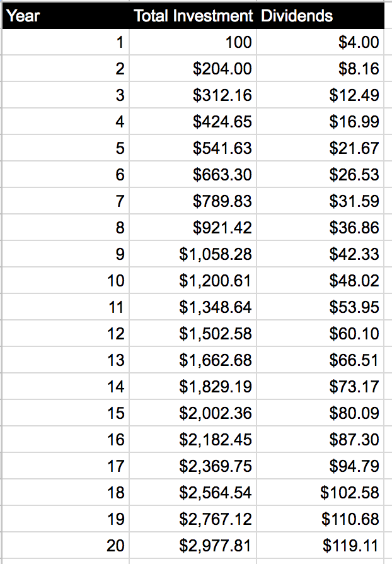The image size is (392, 564).
Task: Select the Year header cell
Action: pyautogui.click(x=66, y=16)
